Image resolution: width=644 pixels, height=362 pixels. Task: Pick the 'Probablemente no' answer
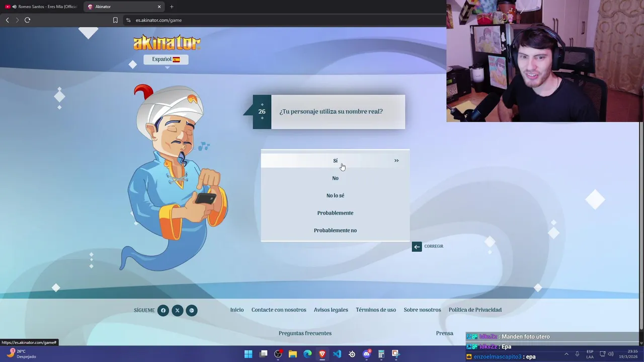click(335, 230)
